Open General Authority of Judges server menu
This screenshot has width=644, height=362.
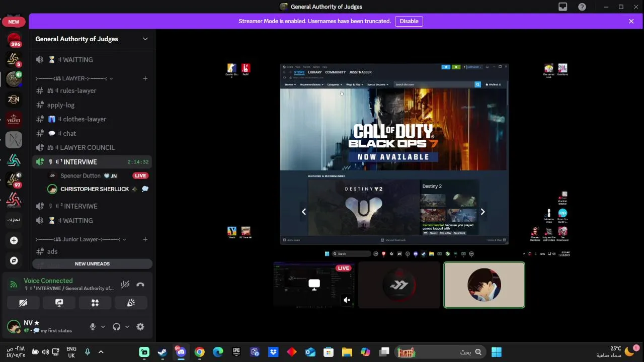(x=92, y=39)
